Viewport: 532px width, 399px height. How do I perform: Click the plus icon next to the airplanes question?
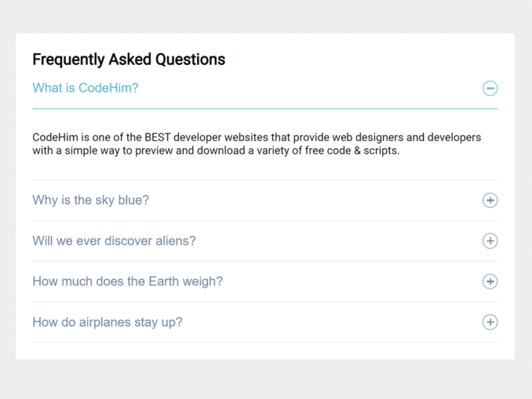[x=490, y=322]
